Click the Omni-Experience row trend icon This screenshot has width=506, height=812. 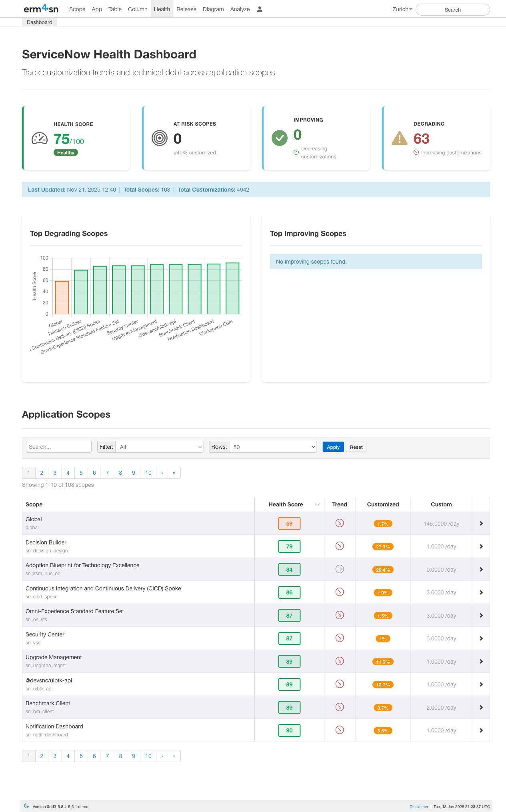pyautogui.click(x=340, y=615)
